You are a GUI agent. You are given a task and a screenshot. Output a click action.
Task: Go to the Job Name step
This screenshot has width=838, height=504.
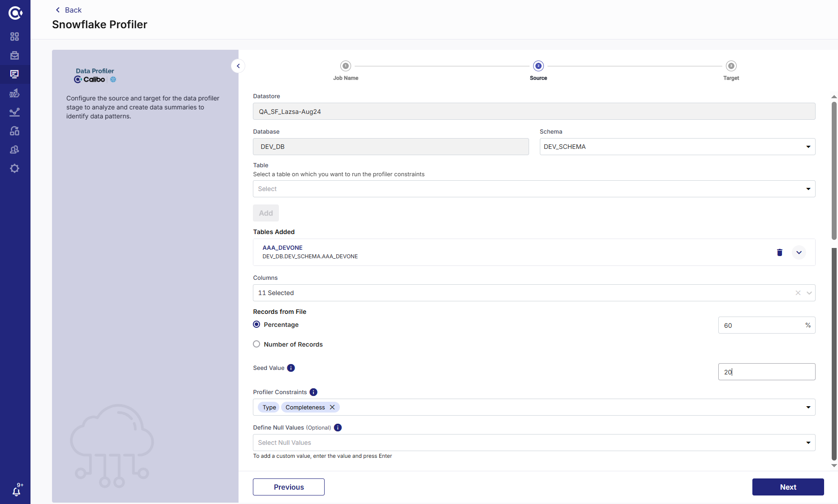[345, 66]
